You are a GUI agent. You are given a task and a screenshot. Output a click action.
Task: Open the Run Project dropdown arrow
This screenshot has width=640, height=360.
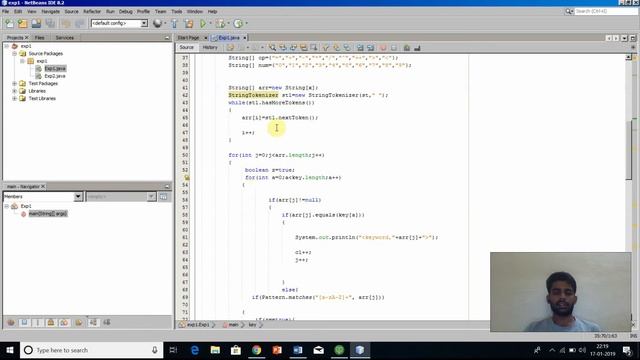[211, 23]
